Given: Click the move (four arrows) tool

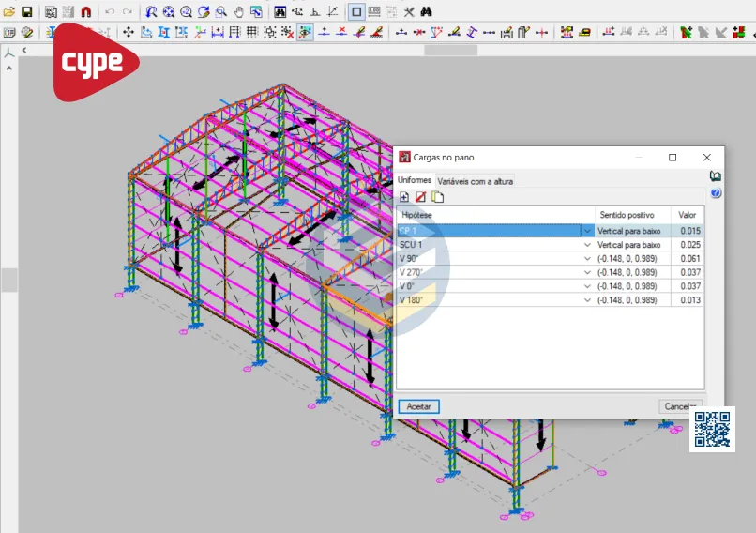Looking at the screenshot, I should click(129, 32).
